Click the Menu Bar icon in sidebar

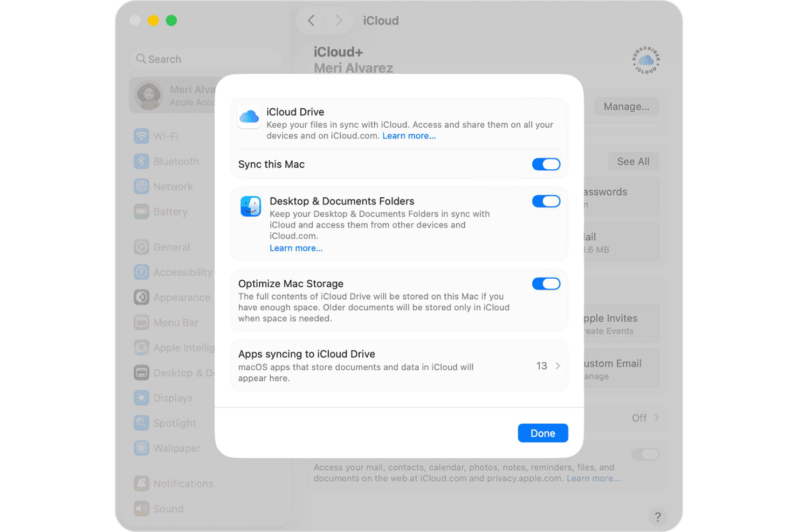click(x=141, y=322)
